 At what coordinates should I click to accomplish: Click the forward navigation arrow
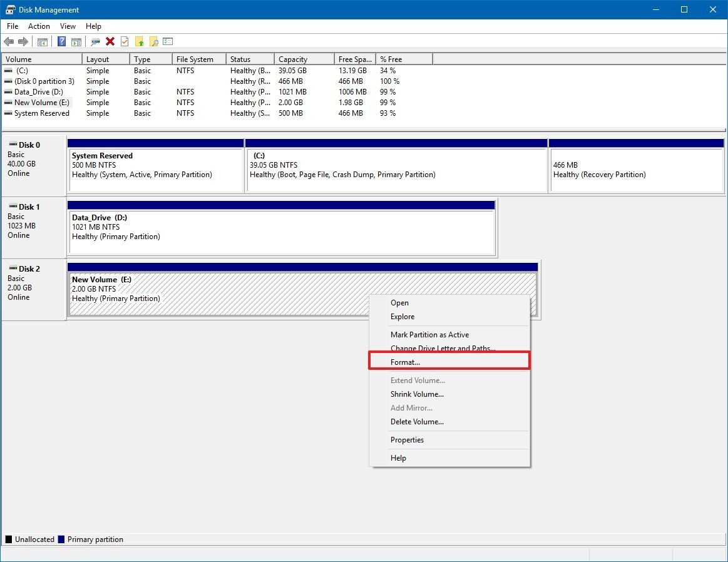24,41
